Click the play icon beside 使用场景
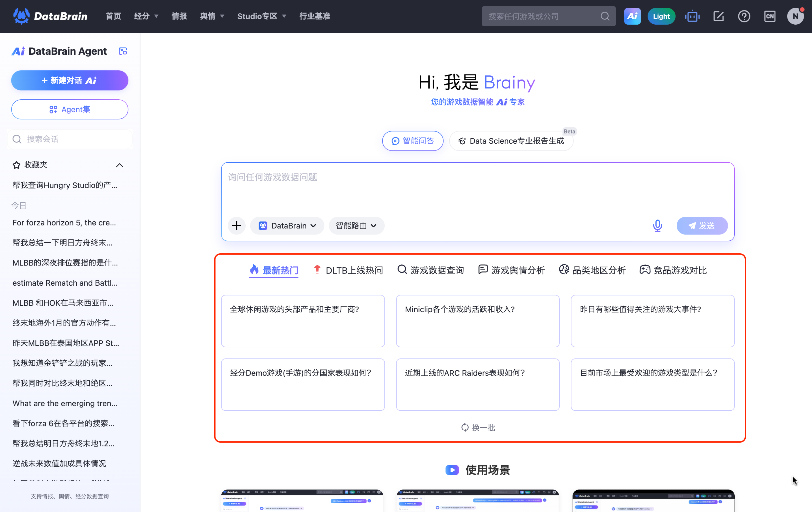This screenshot has height=512, width=812. (x=452, y=470)
